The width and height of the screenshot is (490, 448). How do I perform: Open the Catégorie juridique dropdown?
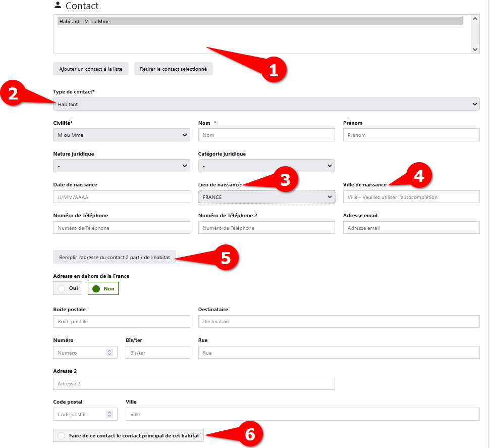[266, 166]
